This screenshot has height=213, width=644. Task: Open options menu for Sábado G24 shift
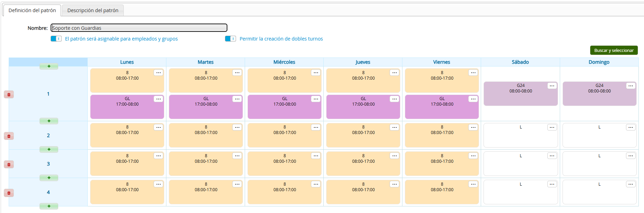pyautogui.click(x=552, y=86)
